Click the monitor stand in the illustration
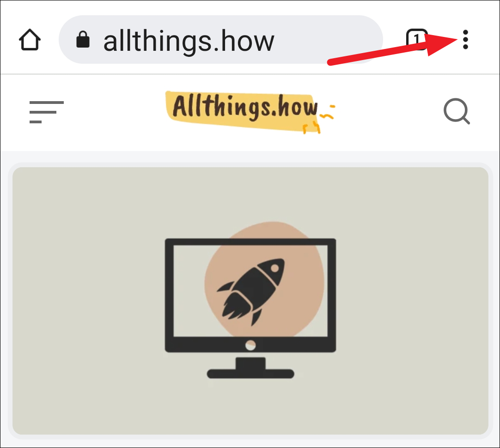Screen dimensions: 500x448 click(x=250, y=368)
